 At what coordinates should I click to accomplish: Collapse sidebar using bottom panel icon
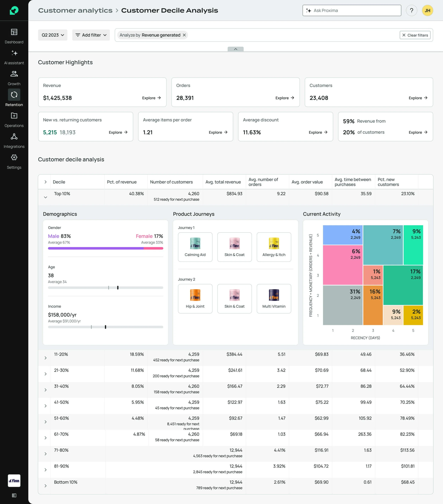point(14,495)
